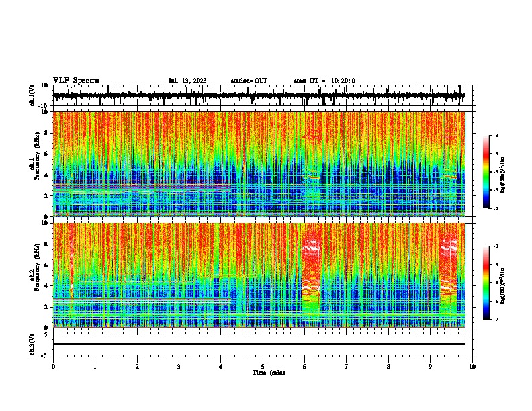Click the time axis tick label "10"
Viewport: 532px width, 411px height.
[472, 367]
